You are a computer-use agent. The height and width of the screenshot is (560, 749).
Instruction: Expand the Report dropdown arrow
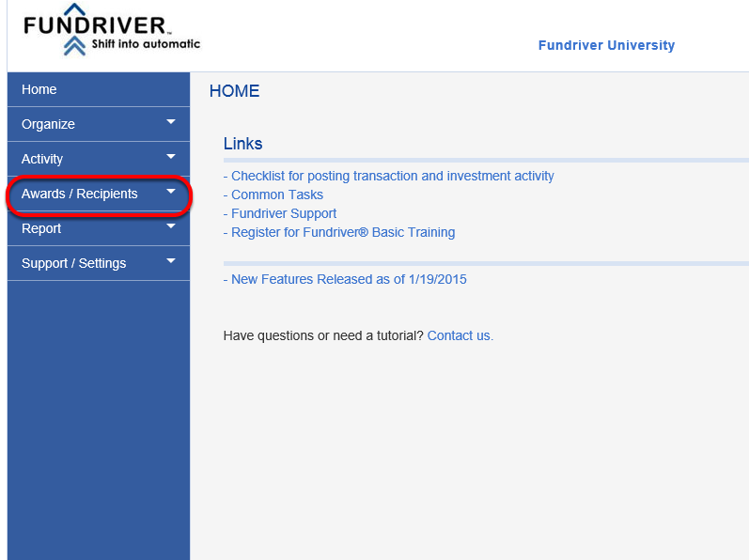click(170, 226)
